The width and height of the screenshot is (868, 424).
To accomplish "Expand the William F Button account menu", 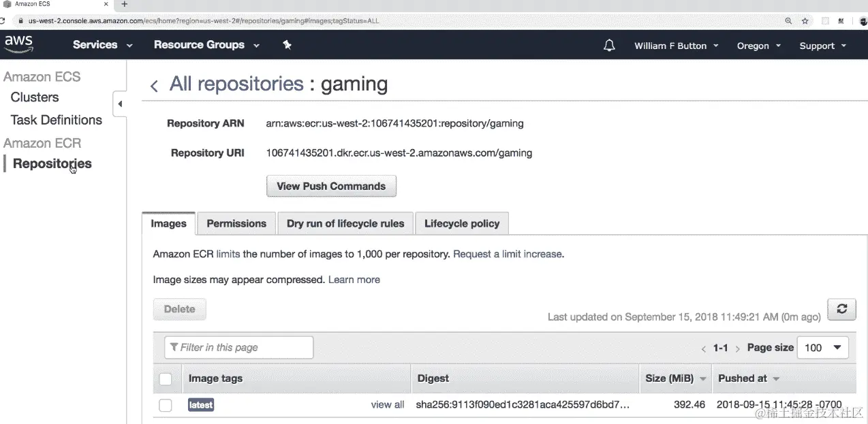I will coord(676,46).
